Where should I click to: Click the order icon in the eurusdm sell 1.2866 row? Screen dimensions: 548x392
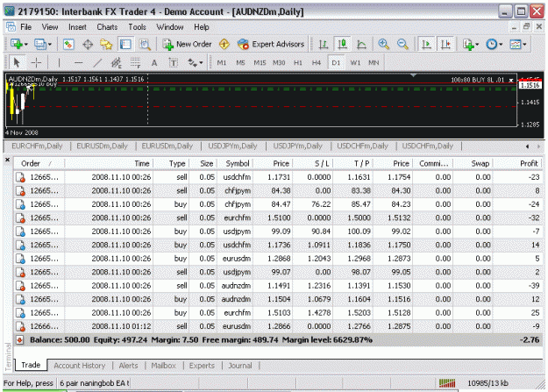(x=20, y=326)
